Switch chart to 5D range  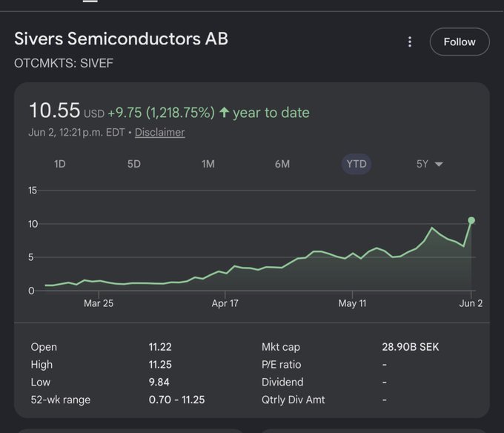tap(134, 164)
